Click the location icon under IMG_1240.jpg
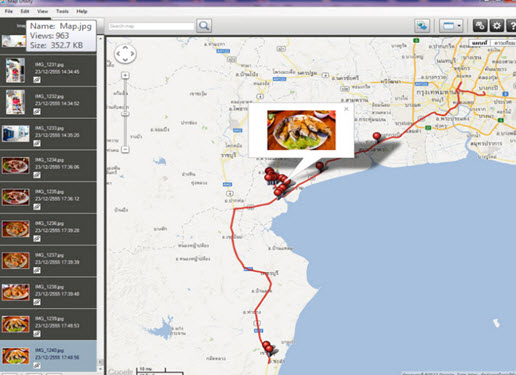The width and height of the screenshot is (516, 375). [x=37, y=365]
